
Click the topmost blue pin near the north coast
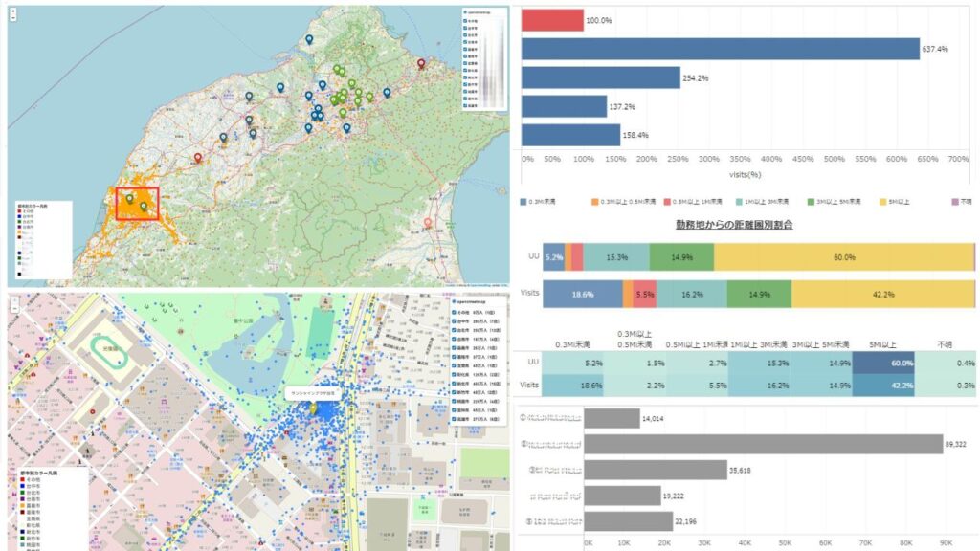point(307,38)
